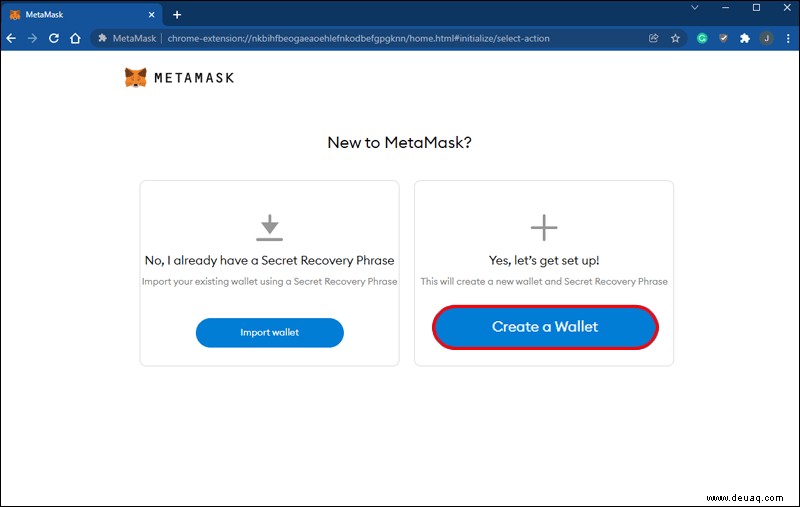The height and width of the screenshot is (507, 800).
Task: Click the extension puzzle icon in address bar
Action: click(x=103, y=38)
